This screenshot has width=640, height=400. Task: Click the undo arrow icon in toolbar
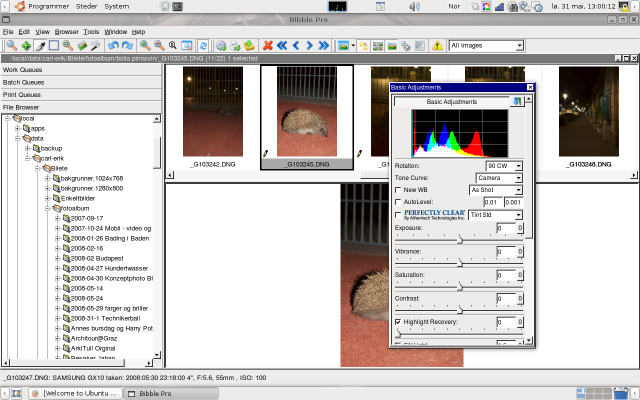112,46
